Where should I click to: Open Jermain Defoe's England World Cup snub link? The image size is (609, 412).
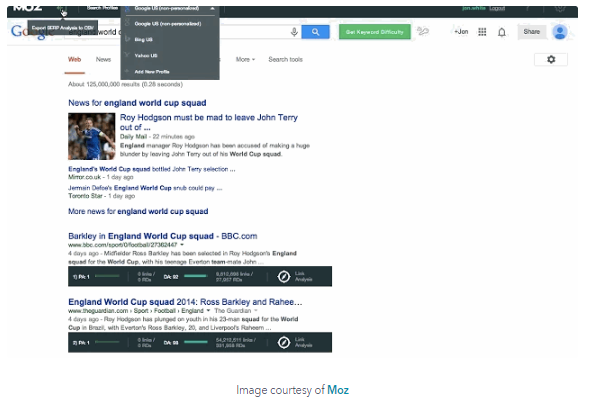[x=145, y=188]
